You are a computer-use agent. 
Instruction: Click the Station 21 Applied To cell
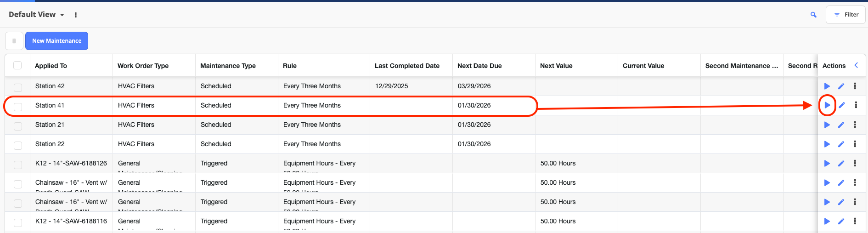(50, 125)
